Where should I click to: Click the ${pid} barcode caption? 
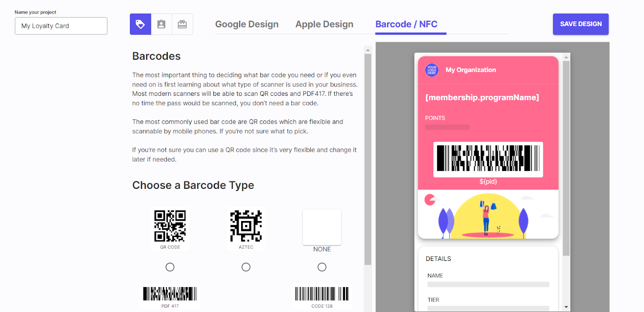[x=488, y=182]
